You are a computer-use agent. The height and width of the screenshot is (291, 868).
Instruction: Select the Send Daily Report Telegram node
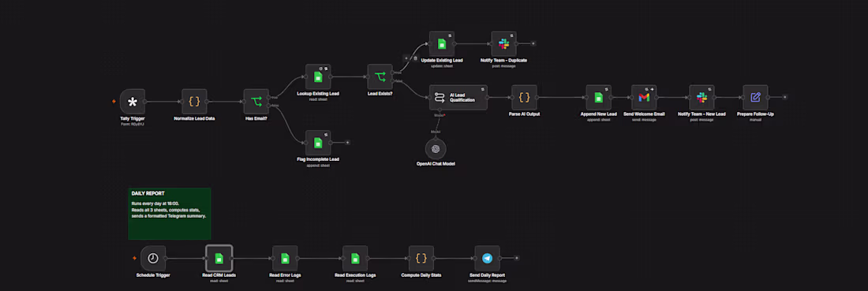[487, 259]
